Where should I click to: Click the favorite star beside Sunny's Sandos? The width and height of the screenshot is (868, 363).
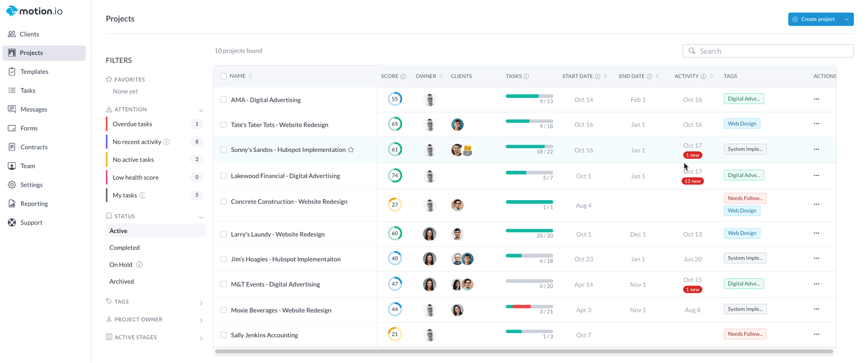click(x=351, y=150)
